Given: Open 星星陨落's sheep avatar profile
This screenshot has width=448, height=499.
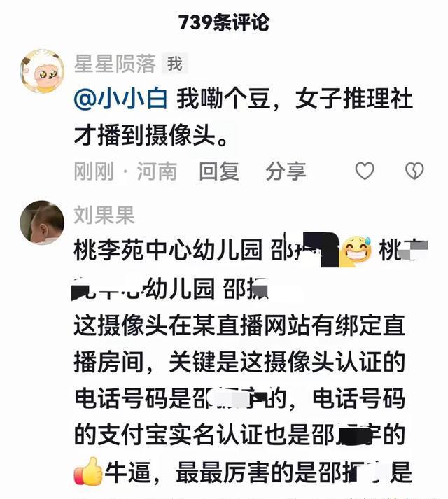Looking at the screenshot, I should [42, 71].
